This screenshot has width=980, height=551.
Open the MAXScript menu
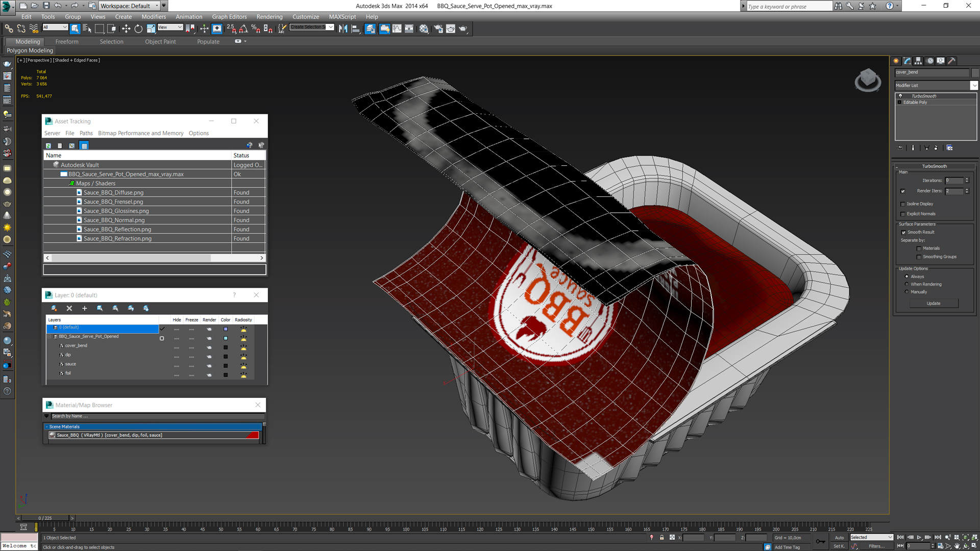pos(342,17)
